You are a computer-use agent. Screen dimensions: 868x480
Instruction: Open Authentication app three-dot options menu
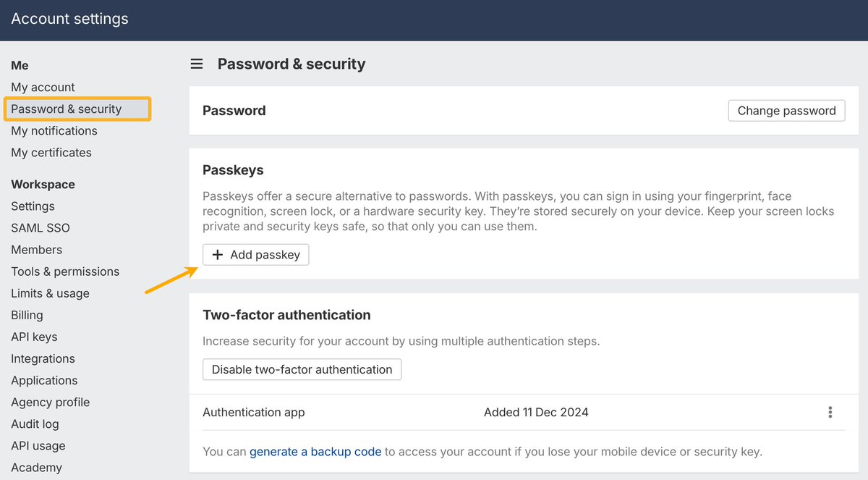tap(830, 413)
